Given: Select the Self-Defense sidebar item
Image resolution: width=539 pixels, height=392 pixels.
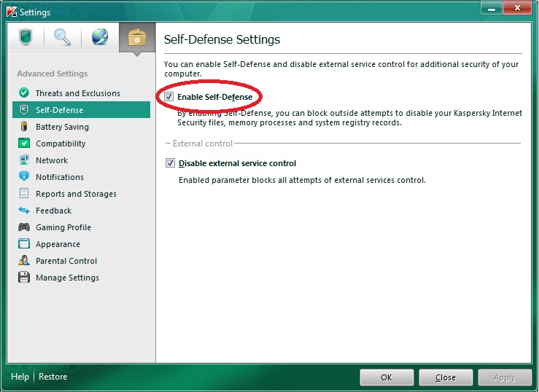Looking at the screenshot, I should [x=81, y=110].
